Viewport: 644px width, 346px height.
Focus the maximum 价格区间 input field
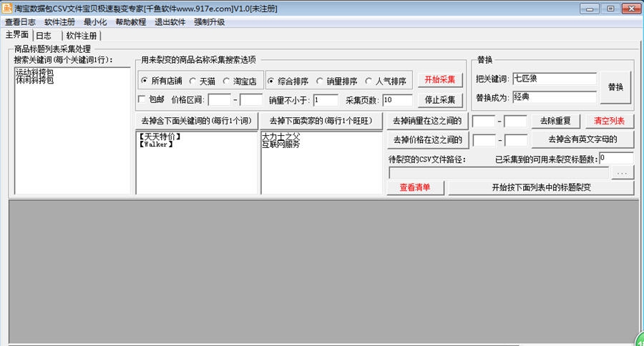tap(251, 100)
